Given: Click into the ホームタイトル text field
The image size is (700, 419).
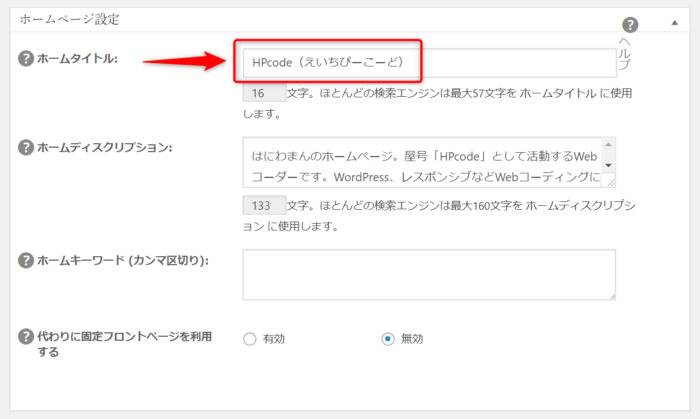Looking at the screenshot, I should (x=428, y=62).
